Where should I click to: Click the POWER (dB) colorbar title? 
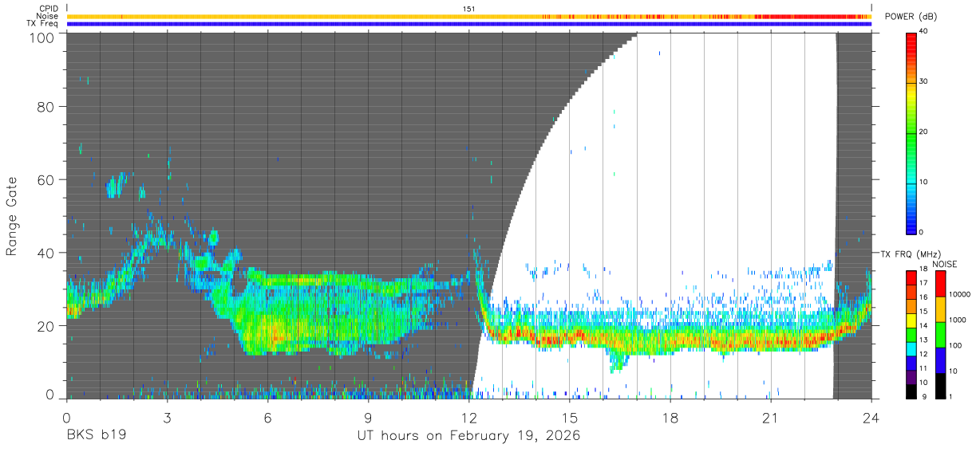click(x=911, y=17)
